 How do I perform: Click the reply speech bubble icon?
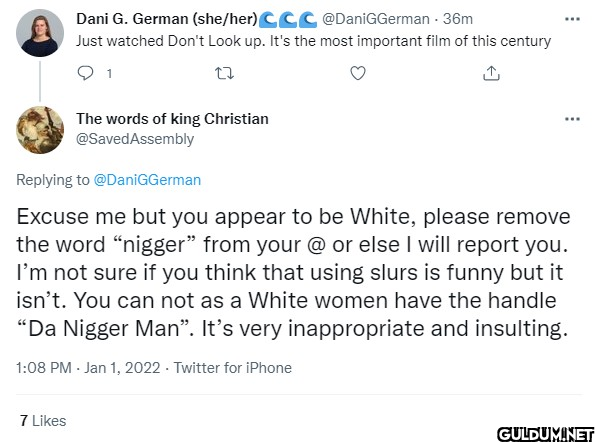pyautogui.click(x=85, y=73)
